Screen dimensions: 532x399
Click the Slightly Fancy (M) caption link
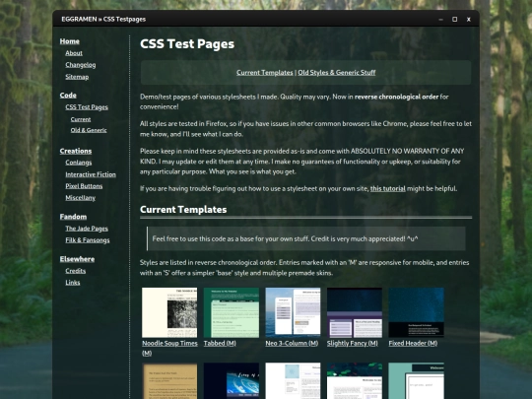pos(352,344)
